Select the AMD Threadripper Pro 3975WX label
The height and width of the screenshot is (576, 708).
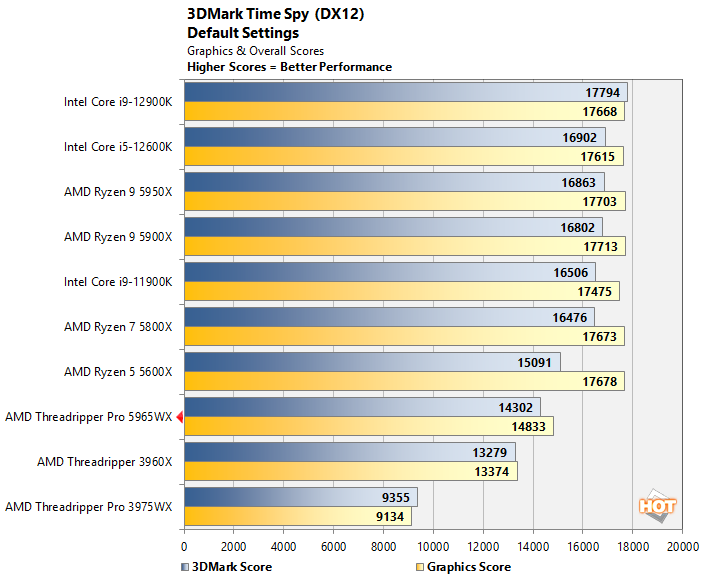click(x=88, y=507)
